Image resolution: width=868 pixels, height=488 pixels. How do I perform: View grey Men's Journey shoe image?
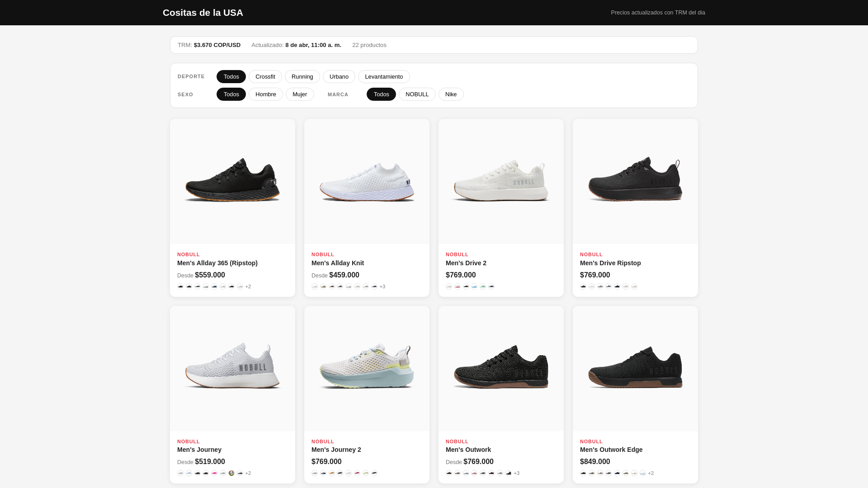click(232, 368)
